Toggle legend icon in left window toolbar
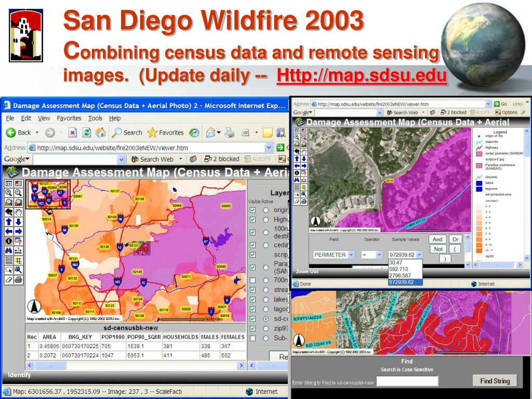Image resolution: width=532 pixels, height=399 pixels. point(9,183)
